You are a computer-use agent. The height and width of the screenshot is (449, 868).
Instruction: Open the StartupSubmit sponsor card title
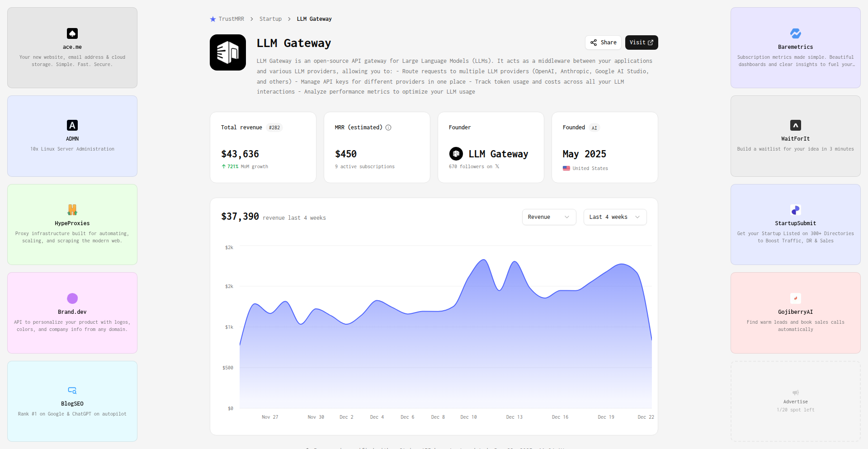[x=796, y=223]
